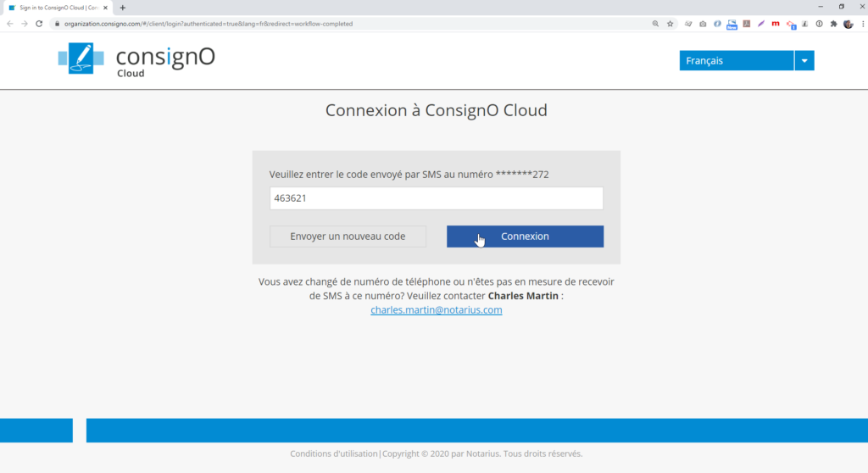868x473 pixels.
Task: Click the camera screenshot extension icon
Action: coord(703,24)
